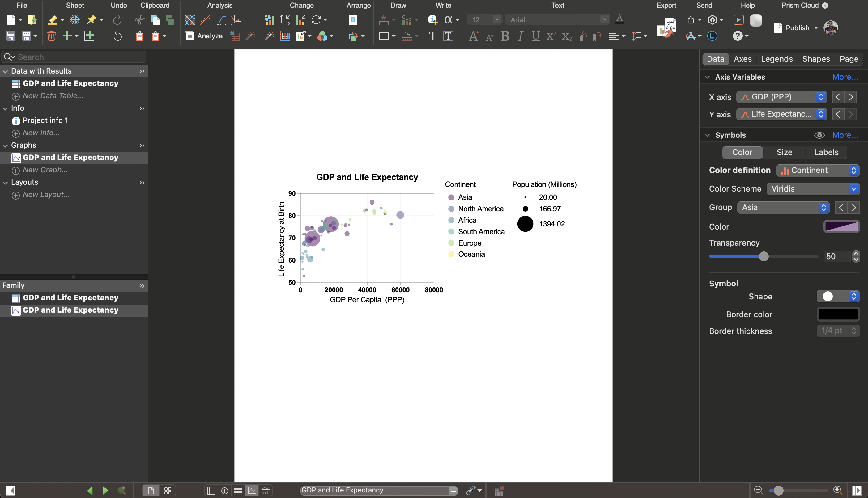Click the undo arrow icon
The image size is (868, 498).
coord(117,36)
